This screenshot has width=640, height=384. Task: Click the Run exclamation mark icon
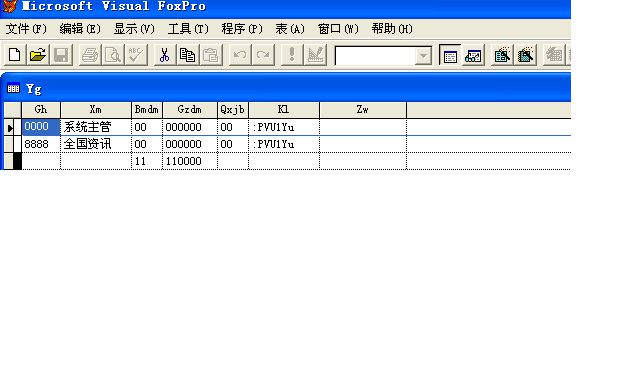(x=291, y=55)
